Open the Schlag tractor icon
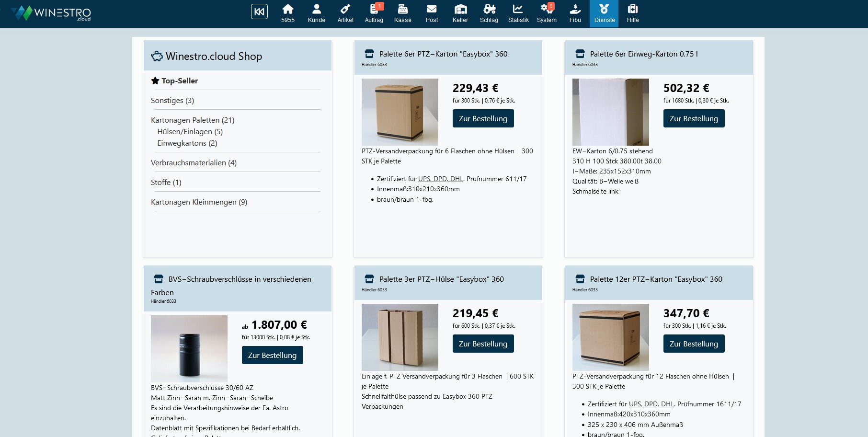Screen dimensions: 868x437 (489, 13)
